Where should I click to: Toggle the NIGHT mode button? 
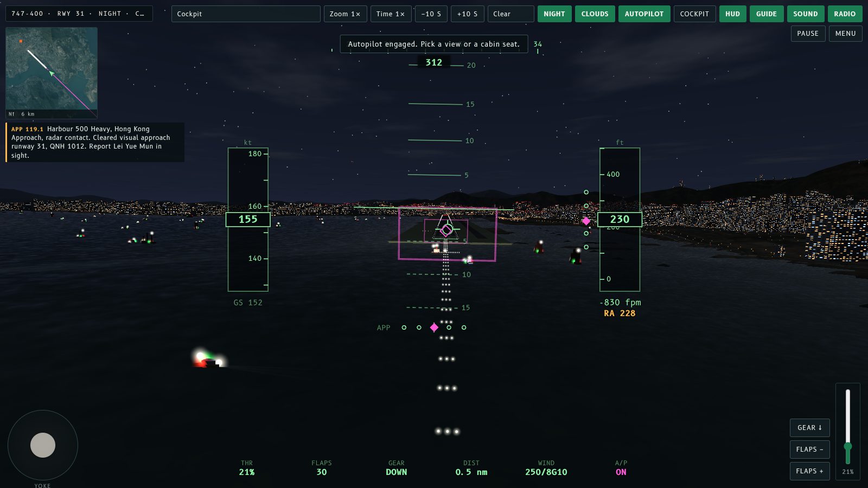[x=554, y=14]
